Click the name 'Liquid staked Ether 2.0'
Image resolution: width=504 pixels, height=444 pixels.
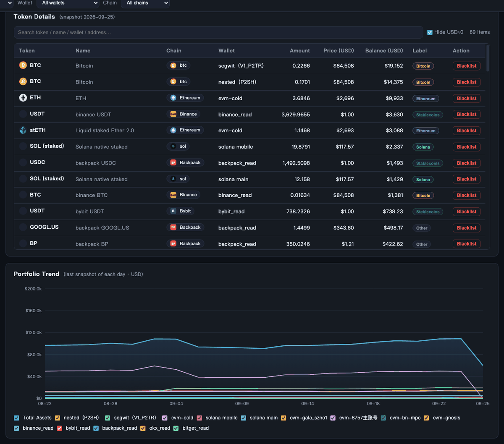(105, 131)
